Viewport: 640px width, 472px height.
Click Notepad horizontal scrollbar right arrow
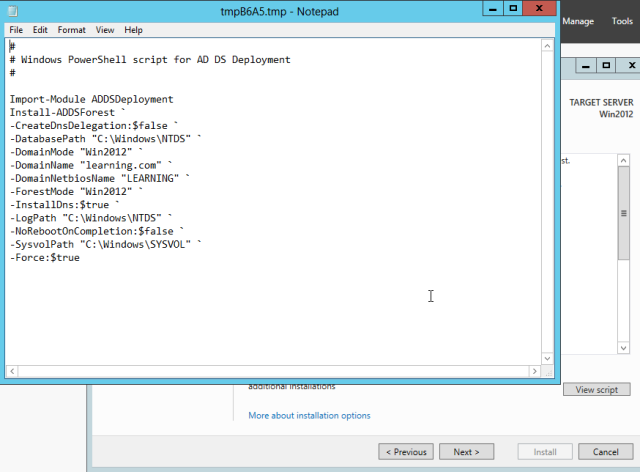[535, 371]
